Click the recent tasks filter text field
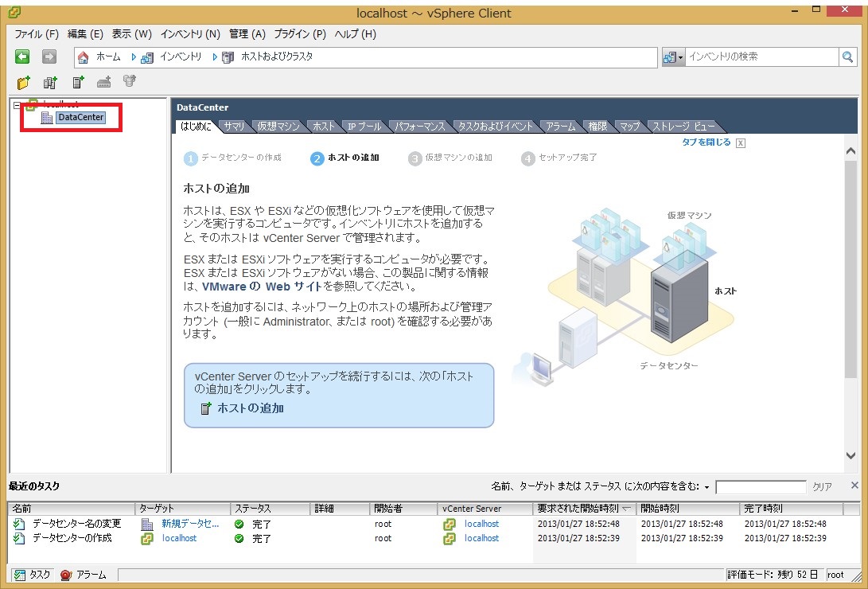The height and width of the screenshot is (589, 868). (x=761, y=487)
